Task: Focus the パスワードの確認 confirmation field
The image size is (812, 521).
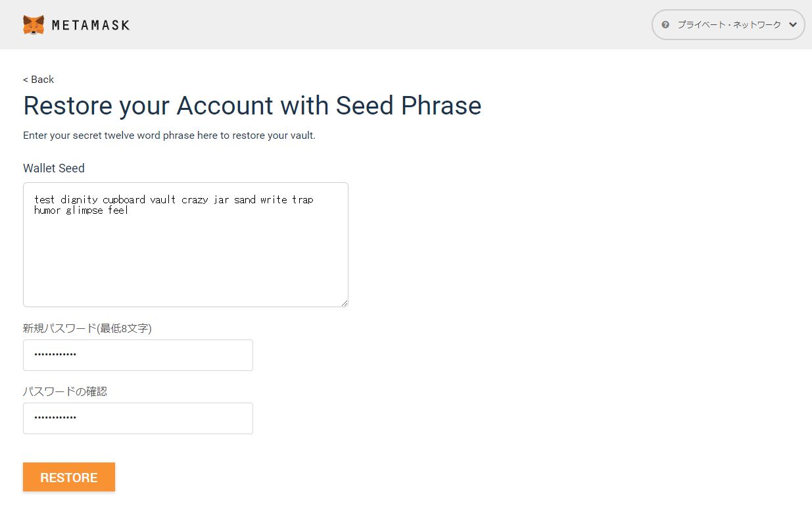Action: click(x=138, y=418)
